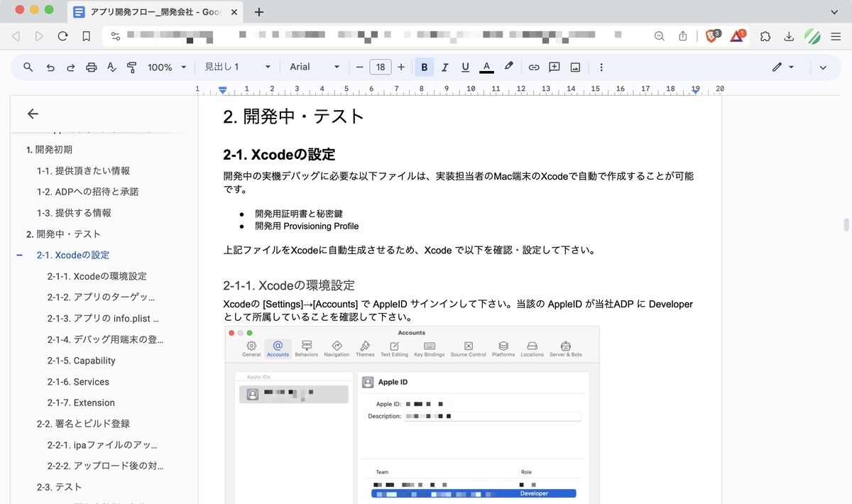Jump to 2-1-5. Capability in outline
Image resolution: width=852 pixels, height=504 pixels.
pyautogui.click(x=81, y=361)
